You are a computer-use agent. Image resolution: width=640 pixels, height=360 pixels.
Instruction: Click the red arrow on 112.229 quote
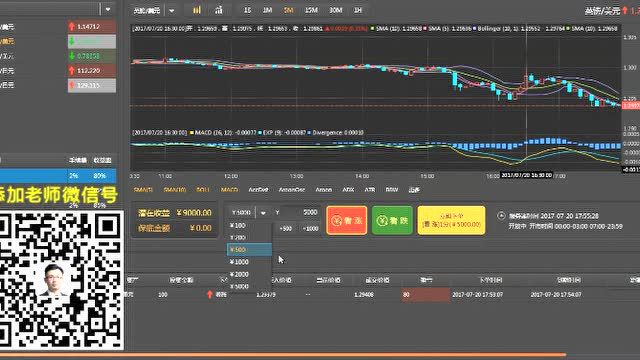point(72,71)
